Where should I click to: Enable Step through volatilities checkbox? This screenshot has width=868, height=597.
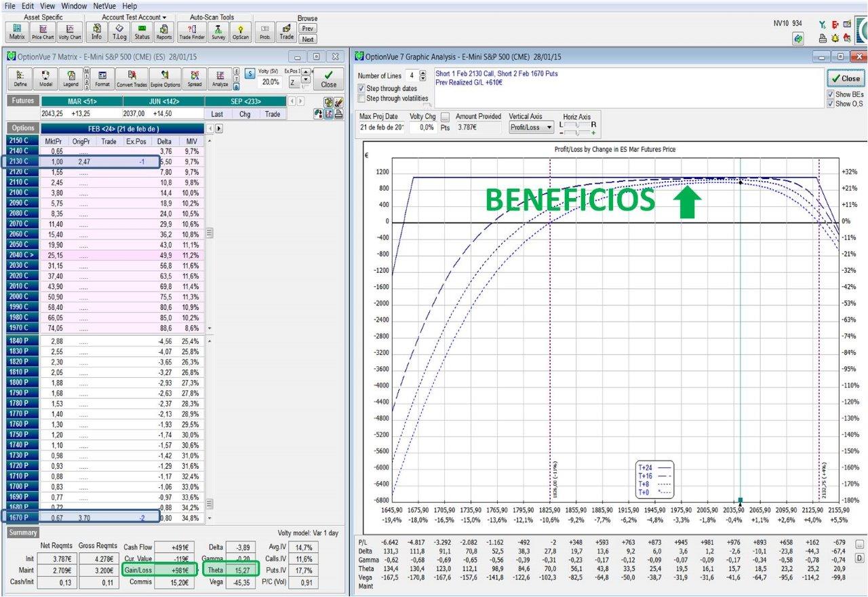tap(361, 98)
